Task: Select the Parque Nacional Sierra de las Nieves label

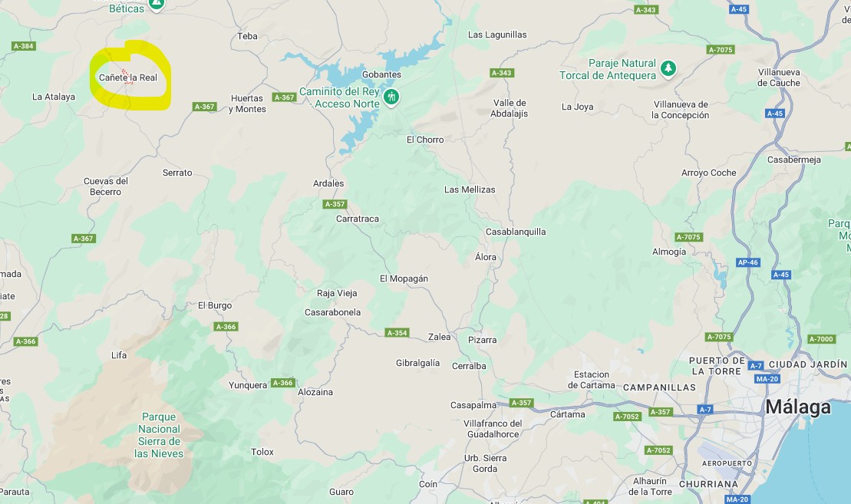Action: click(159, 435)
